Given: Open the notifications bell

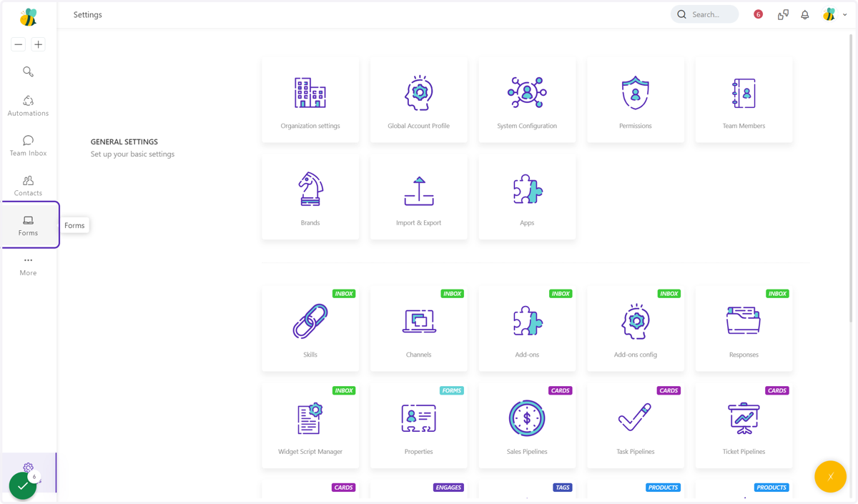Looking at the screenshot, I should 805,14.
